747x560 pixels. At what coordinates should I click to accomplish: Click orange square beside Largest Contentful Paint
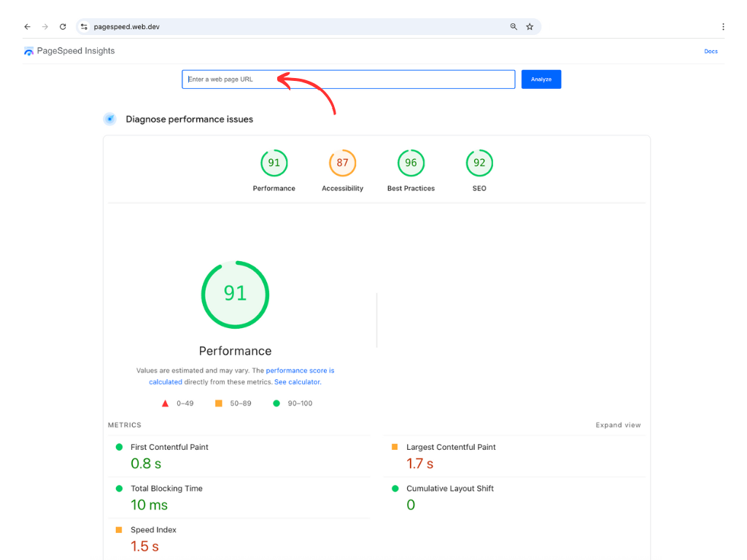(x=395, y=447)
